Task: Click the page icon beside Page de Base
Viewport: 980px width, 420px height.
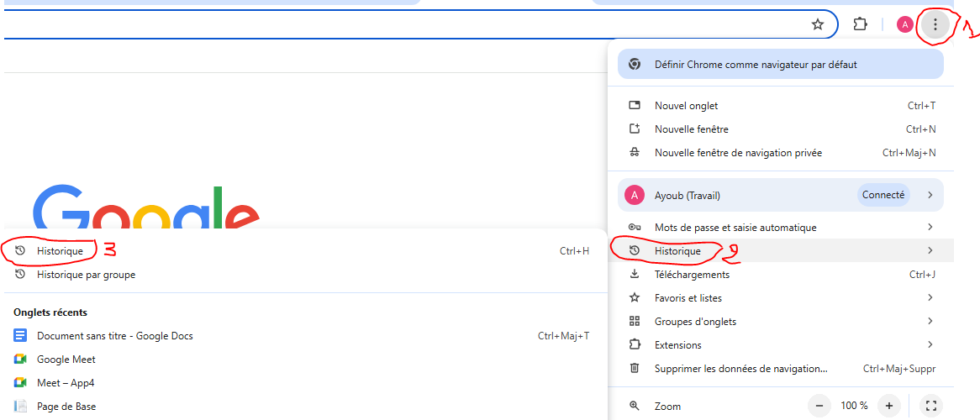Action: click(20, 407)
